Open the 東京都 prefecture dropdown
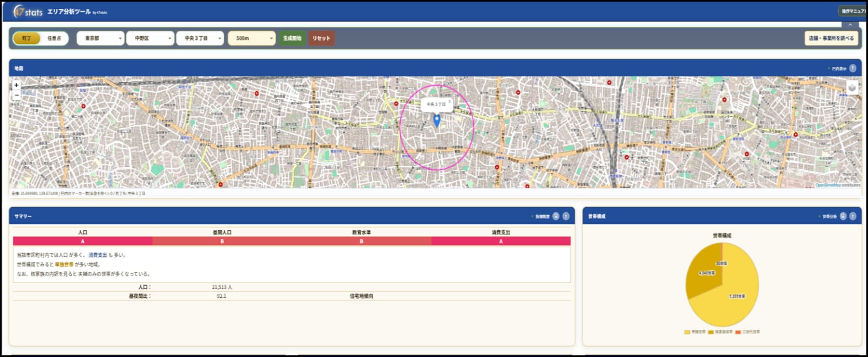 click(x=100, y=38)
